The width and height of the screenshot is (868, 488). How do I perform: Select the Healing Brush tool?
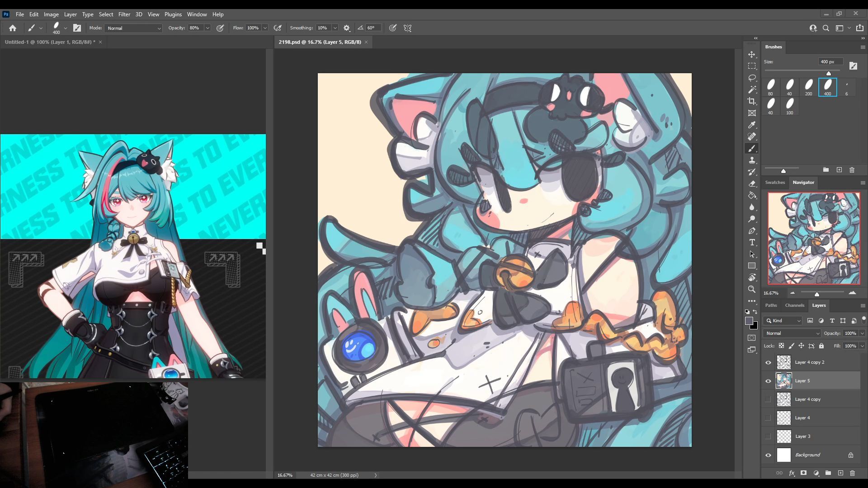click(x=752, y=136)
